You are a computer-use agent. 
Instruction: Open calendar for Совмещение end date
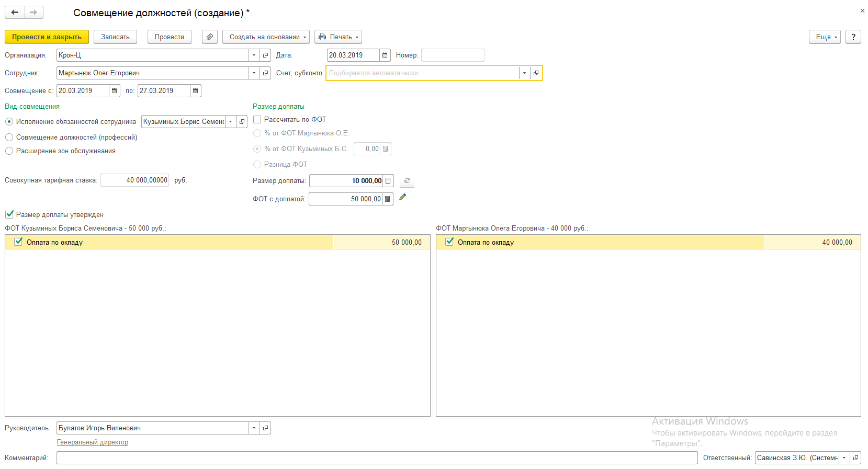195,91
